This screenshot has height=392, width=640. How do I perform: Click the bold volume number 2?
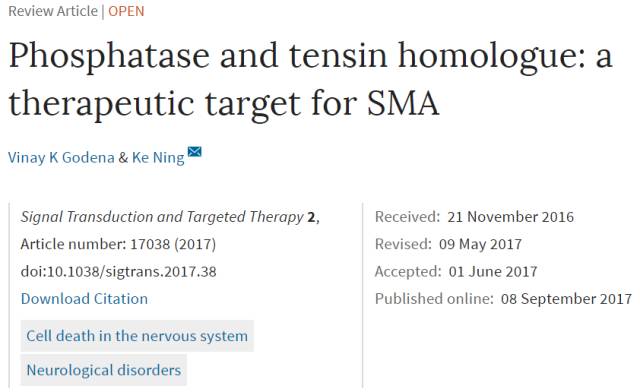tap(311, 217)
